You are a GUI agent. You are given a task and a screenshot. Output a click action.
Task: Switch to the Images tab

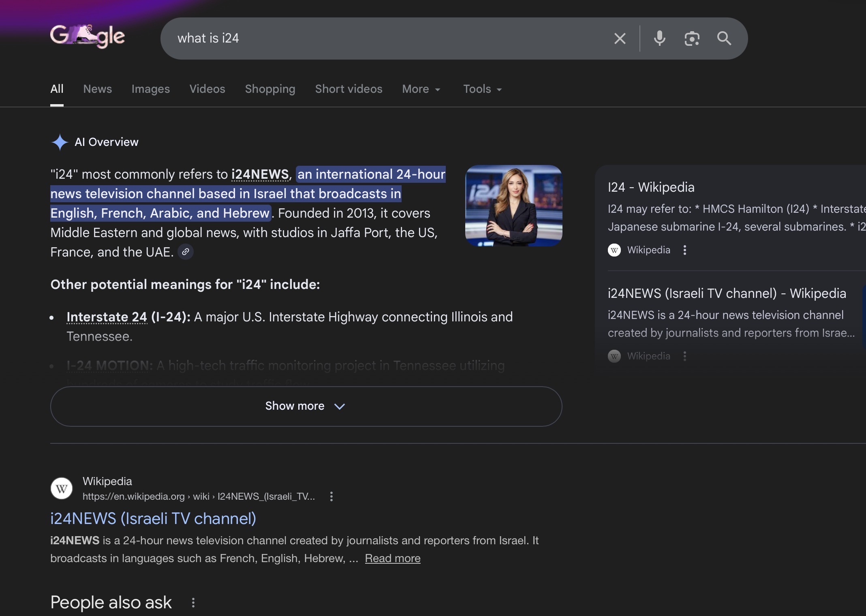[150, 89]
